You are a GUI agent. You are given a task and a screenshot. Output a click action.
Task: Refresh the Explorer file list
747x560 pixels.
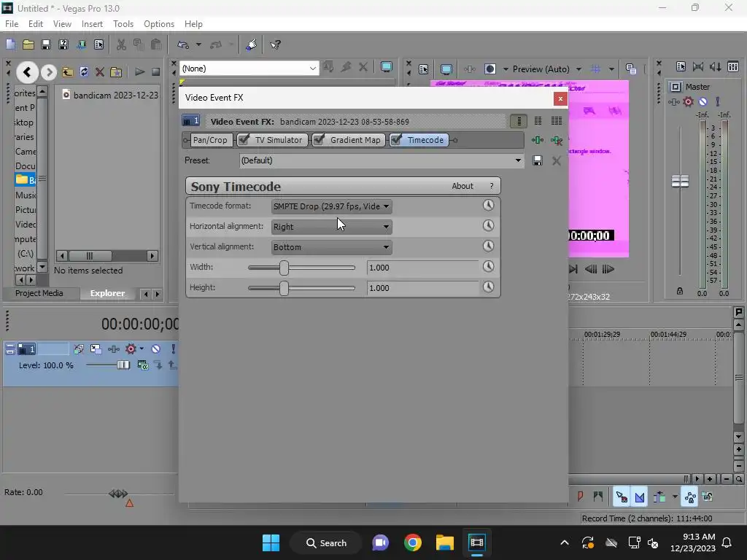[x=84, y=72]
